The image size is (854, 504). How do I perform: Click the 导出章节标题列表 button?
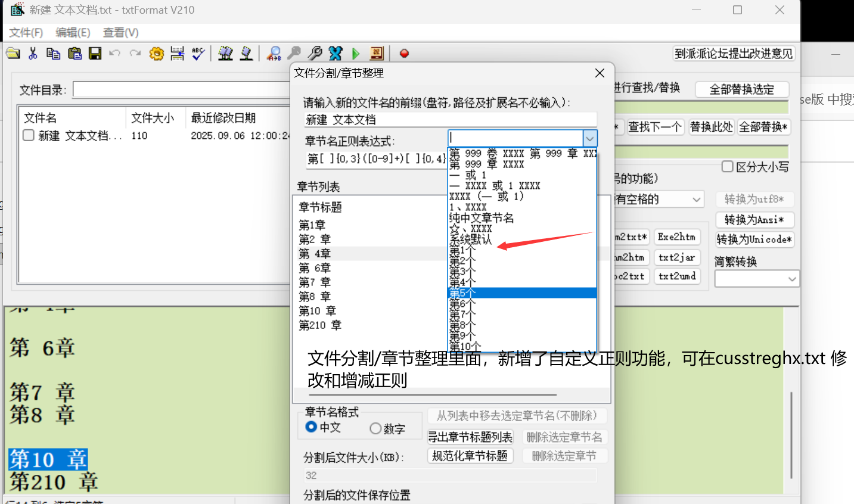click(x=470, y=437)
